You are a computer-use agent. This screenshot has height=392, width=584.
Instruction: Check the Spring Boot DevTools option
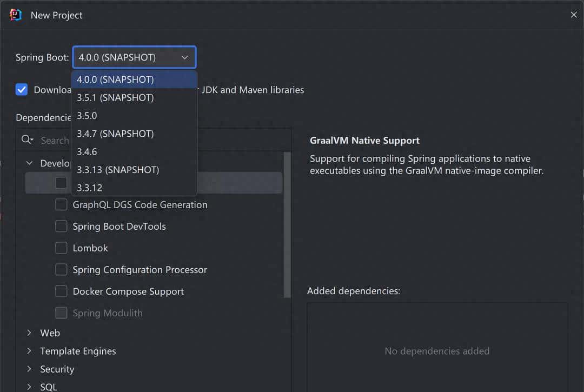[x=61, y=227]
